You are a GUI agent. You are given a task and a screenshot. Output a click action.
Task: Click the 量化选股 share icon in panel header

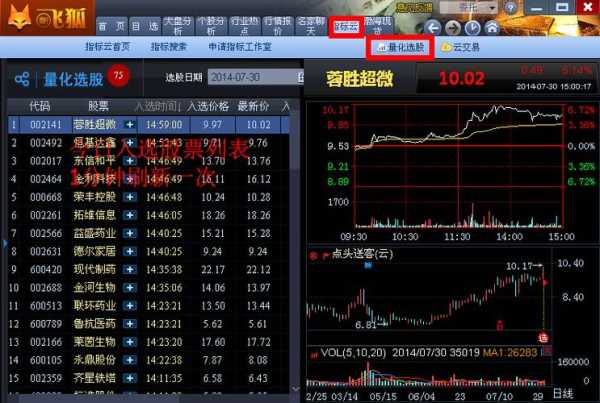[x=21, y=78]
